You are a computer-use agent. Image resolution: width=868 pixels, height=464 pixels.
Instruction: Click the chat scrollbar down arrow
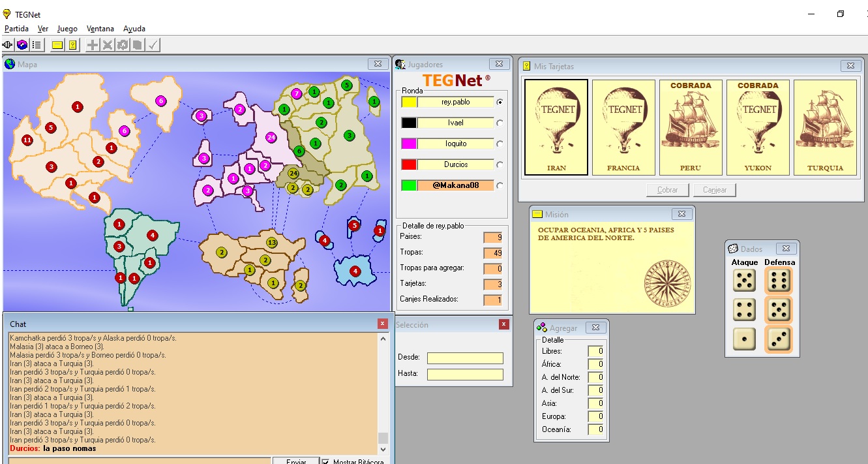click(x=383, y=450)
